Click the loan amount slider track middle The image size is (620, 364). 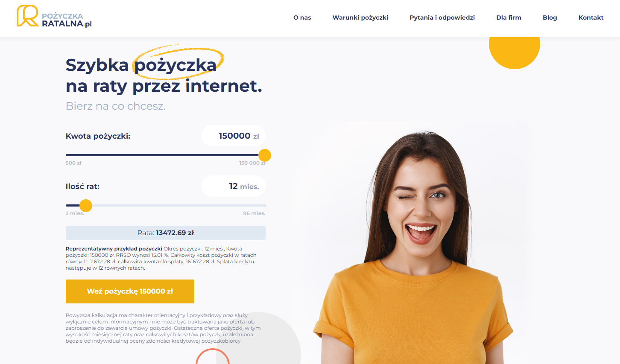[x=165, y=155]
